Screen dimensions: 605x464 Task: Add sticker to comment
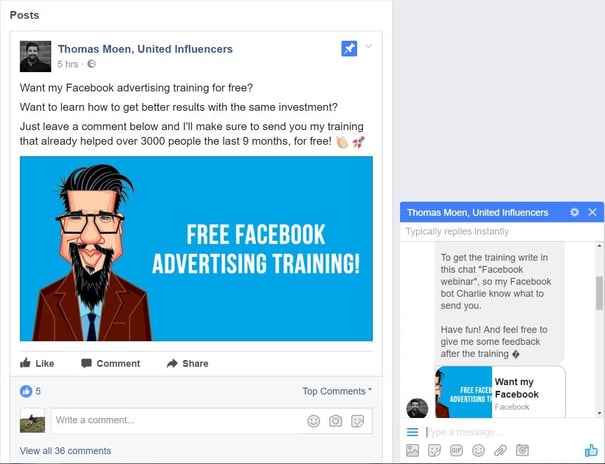[357, 421]
